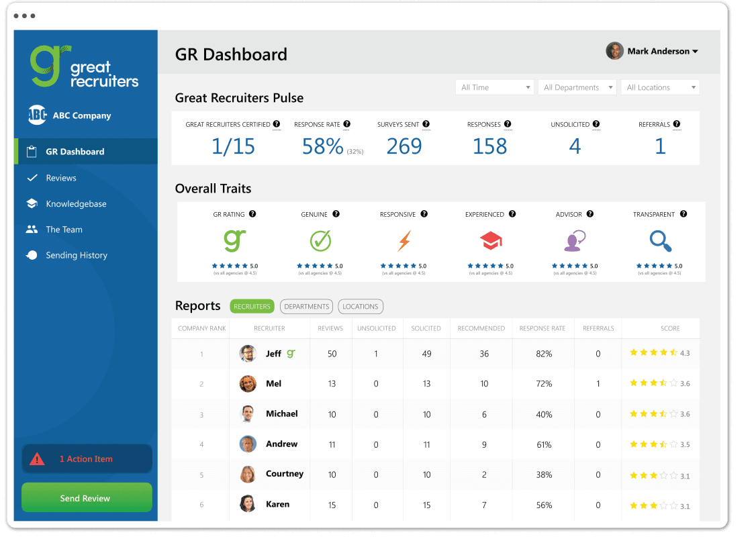Click Jeff's profile photo
Image resolution: width=756 pixels, height=541 pixels.
(x=248, y=354)
